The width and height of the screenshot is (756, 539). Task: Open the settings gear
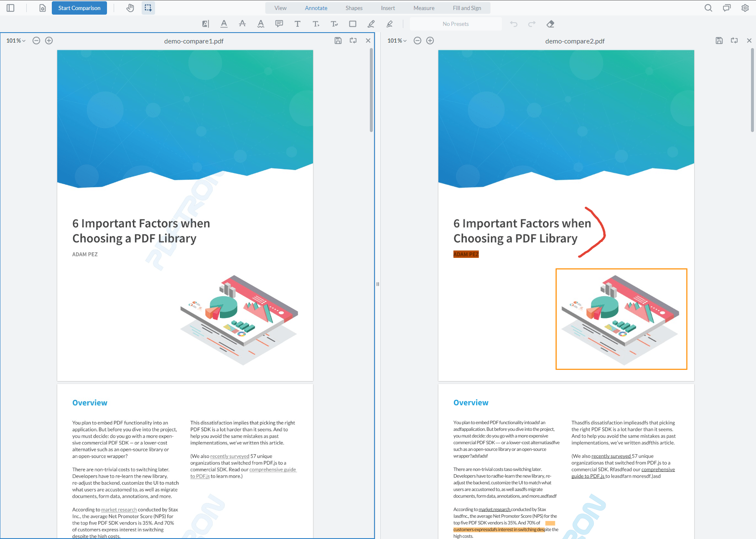click(745, 8)
